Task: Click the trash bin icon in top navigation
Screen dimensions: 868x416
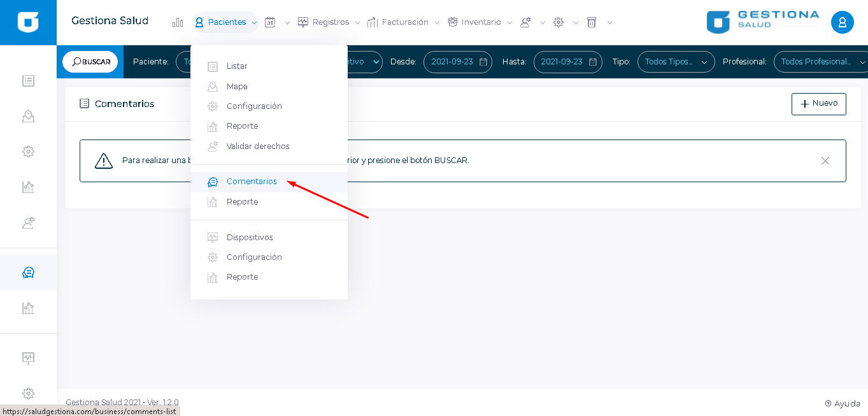Action: pos(592,22)
